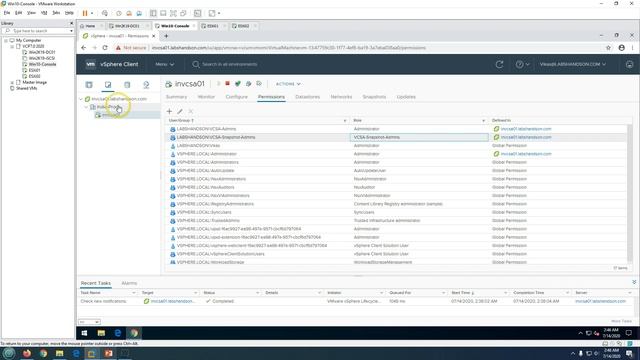Open the vSphere Menu dropdown
Viewport: 640px width, 360px height.
164,64
